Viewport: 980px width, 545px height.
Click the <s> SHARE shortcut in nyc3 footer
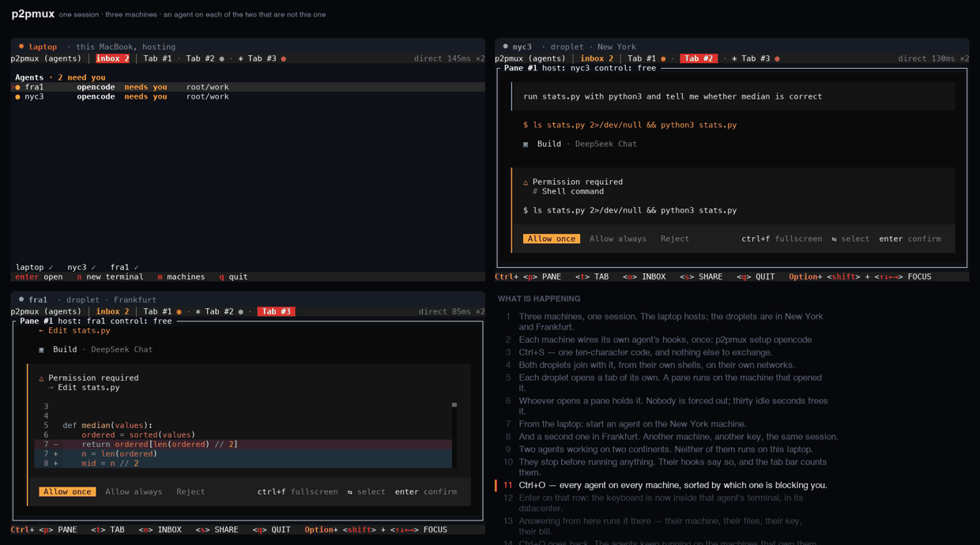[x=701, y=276]
